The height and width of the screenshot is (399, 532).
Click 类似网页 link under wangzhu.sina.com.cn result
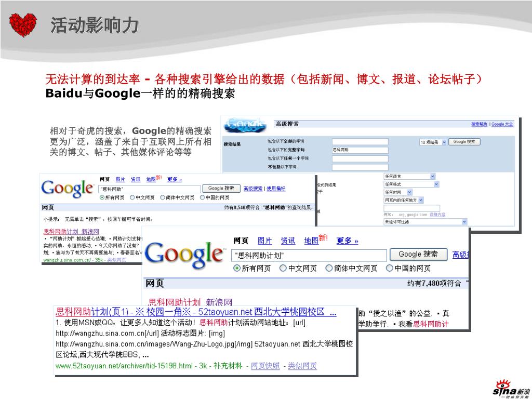coord(117,260)
